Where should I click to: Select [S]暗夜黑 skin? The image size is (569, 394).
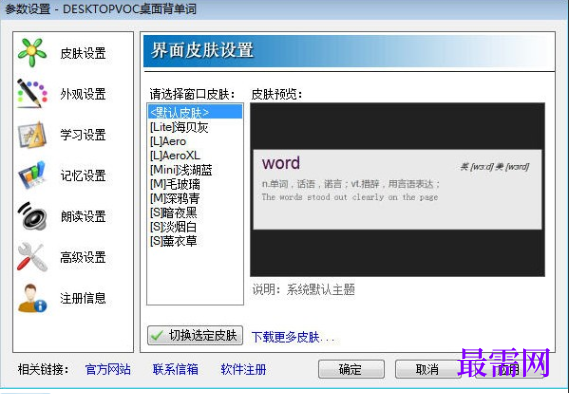[x=195, y=213]
